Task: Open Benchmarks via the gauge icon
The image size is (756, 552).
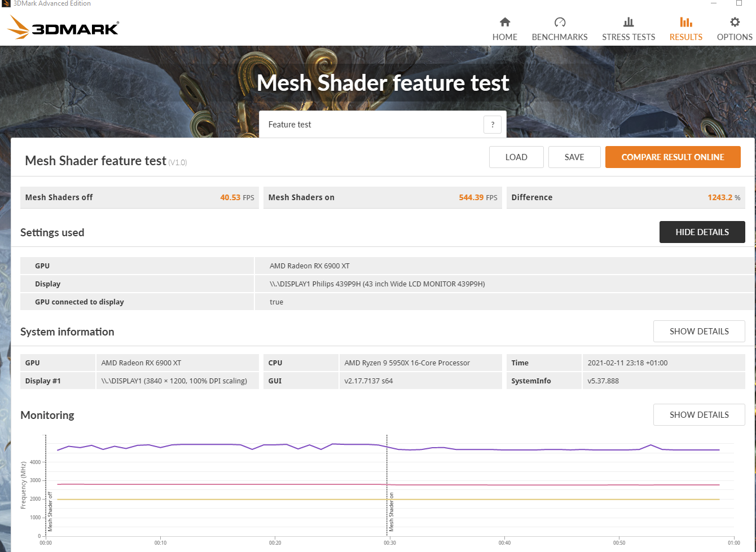Action: 560,22
